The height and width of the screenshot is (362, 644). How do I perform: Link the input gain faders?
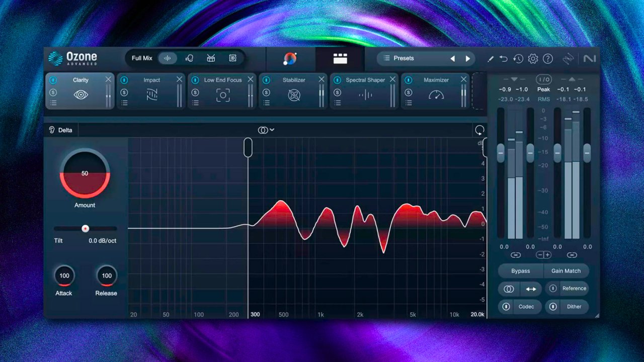pos(516,255)
